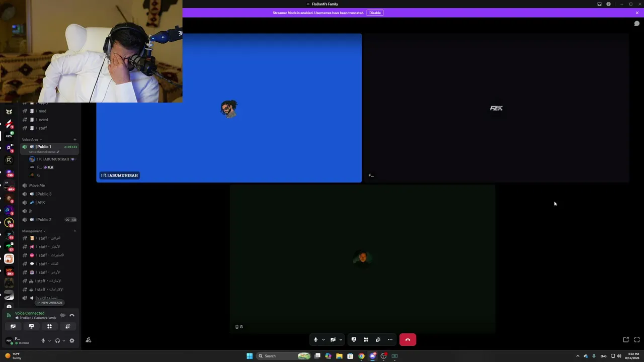Start an activity from call control bar

pyautogui.click(x=366, y=340)
